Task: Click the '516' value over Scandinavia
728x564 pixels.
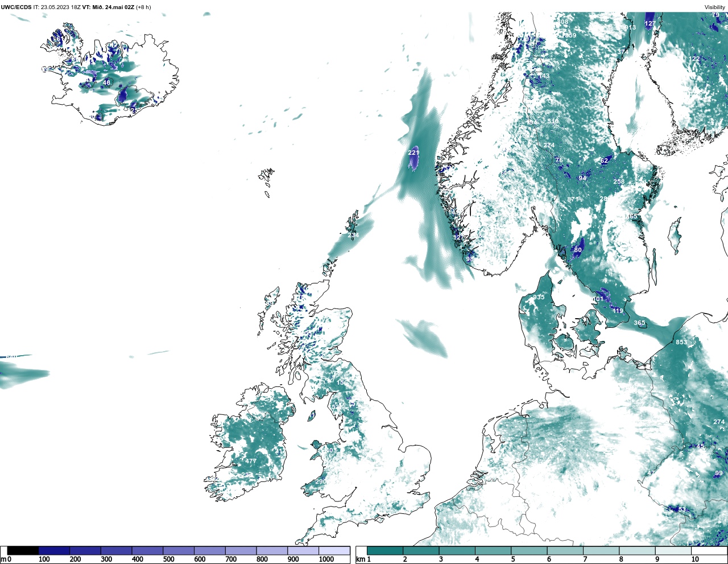Action: click(553, 121)
